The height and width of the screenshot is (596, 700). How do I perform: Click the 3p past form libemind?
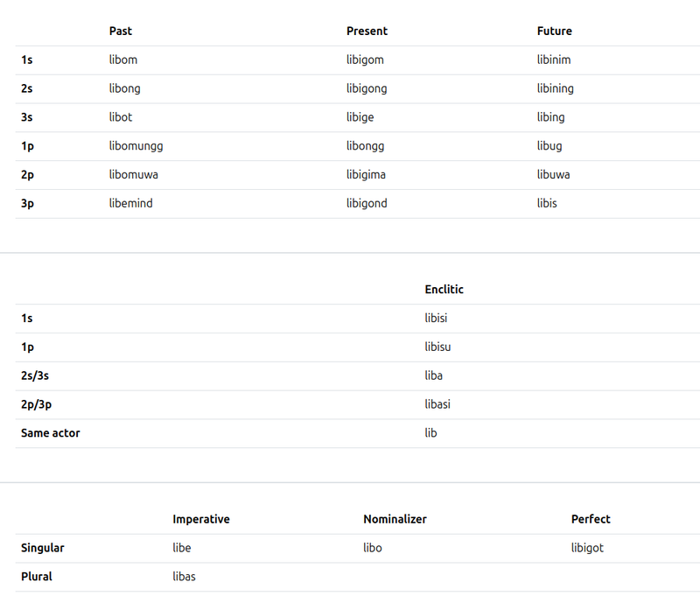pyautogui.click(x=130, y=204)
